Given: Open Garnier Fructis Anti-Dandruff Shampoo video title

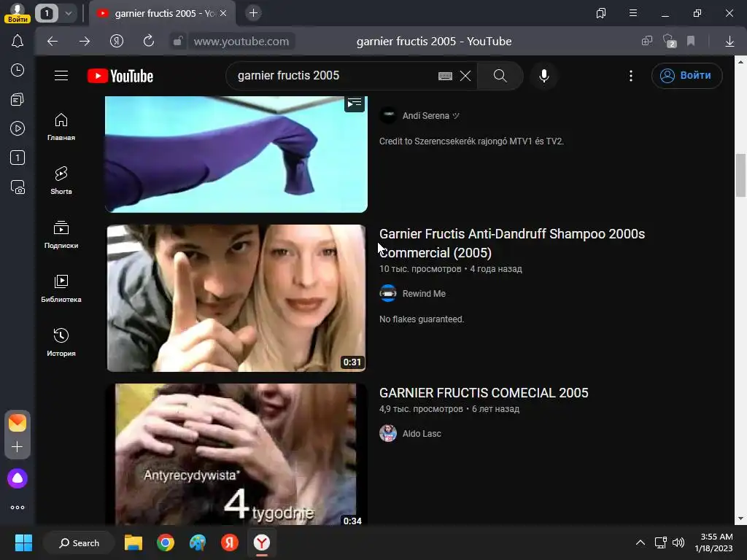Looking at the screenshot, I should pyautogui.click(x=511, y=244).
